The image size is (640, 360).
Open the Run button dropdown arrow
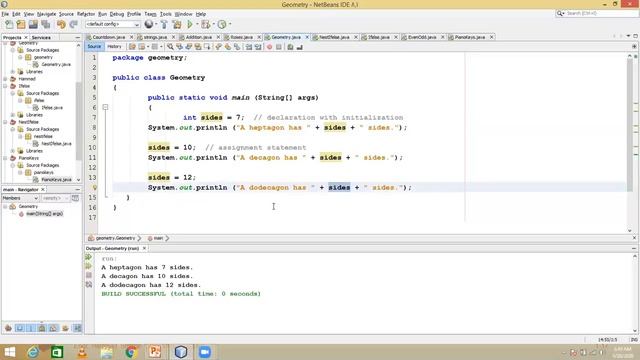[197, 24]
